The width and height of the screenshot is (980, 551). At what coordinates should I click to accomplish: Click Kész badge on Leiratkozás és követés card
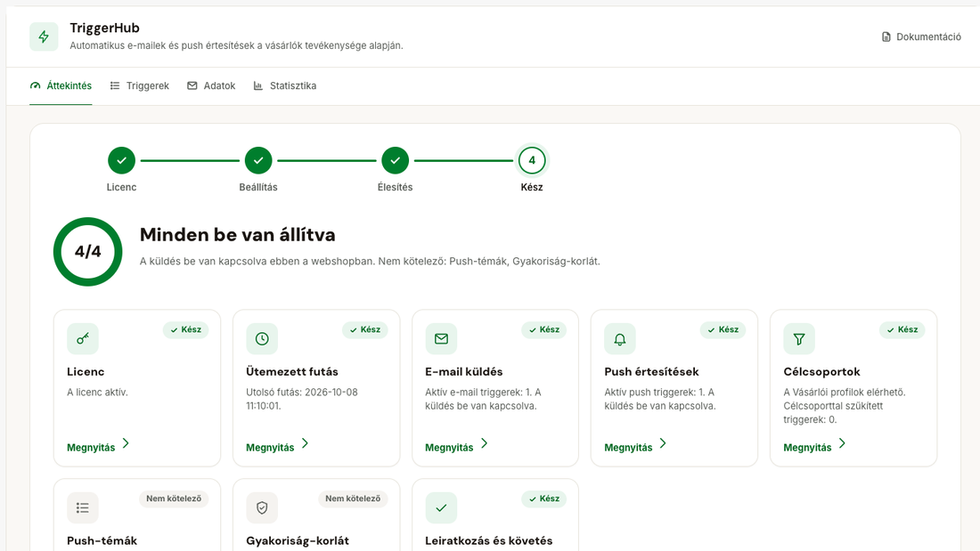(x=543, y=498)
